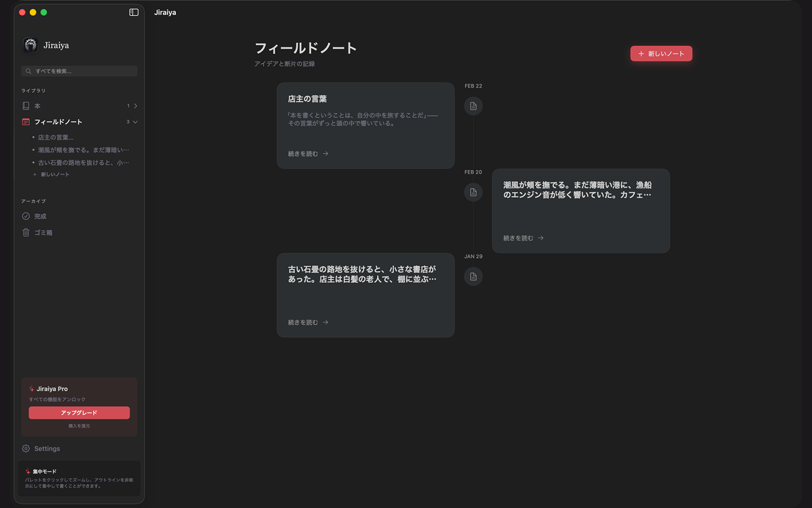Click the FEB 22 timeline document icon
This screenshot has width=812, height=508.
473,106
